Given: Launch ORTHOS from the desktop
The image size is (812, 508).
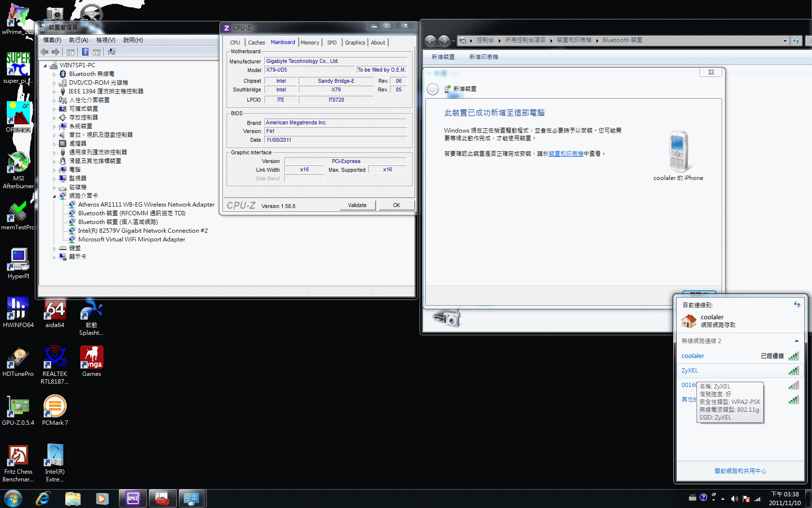Looking at the screenshot, I should tap(18, 117).
